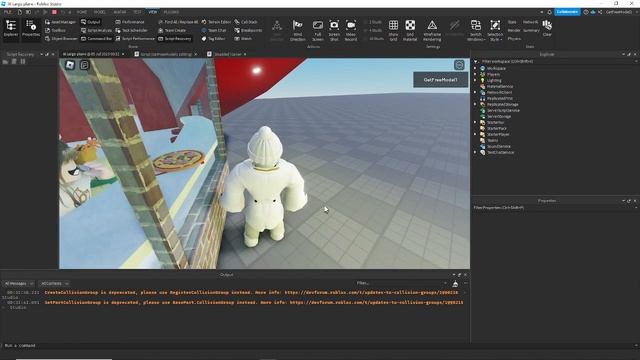Open Find All / Replace All
The height and width of the screenshot is (360, 640).
178,22
